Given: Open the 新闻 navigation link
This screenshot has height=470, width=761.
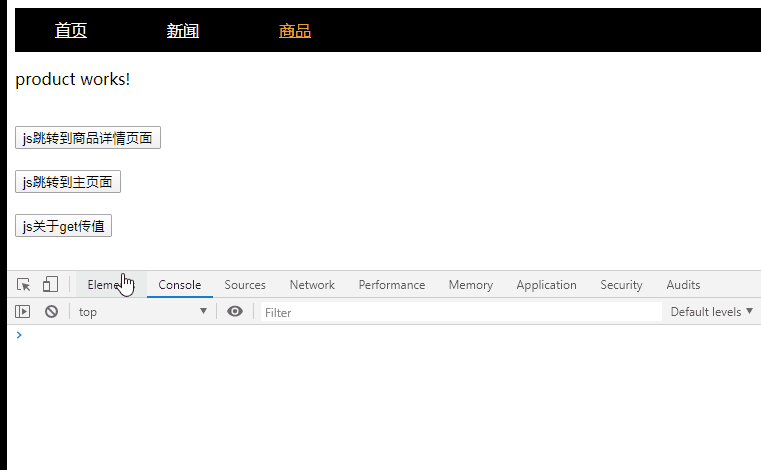Looking at the screenshot, I should [x=183, y=31].
